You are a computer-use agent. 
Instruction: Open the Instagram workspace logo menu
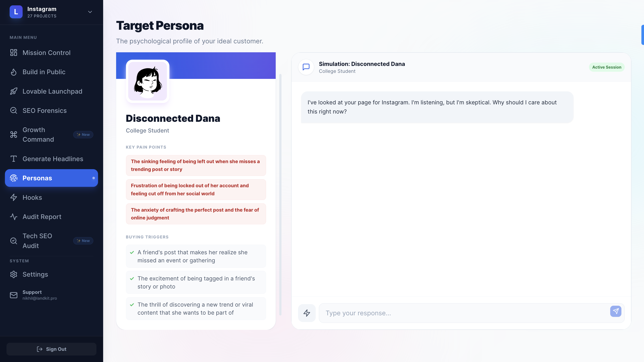click(x=16, y=12)
